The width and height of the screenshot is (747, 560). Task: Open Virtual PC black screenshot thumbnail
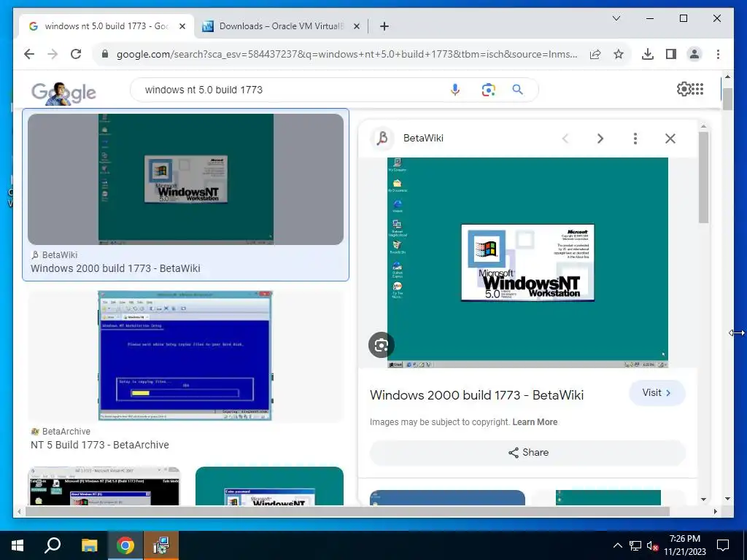[x=104, y=486]
